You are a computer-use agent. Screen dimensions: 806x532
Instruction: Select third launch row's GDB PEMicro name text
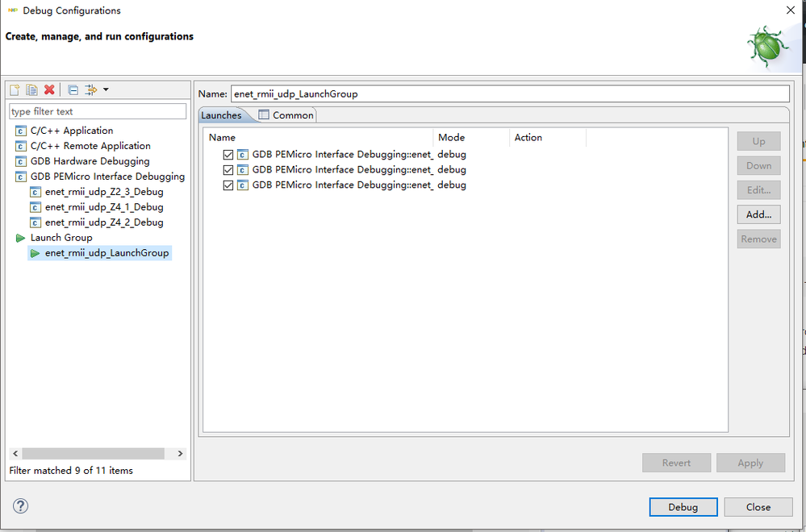(x=343, y=185)
